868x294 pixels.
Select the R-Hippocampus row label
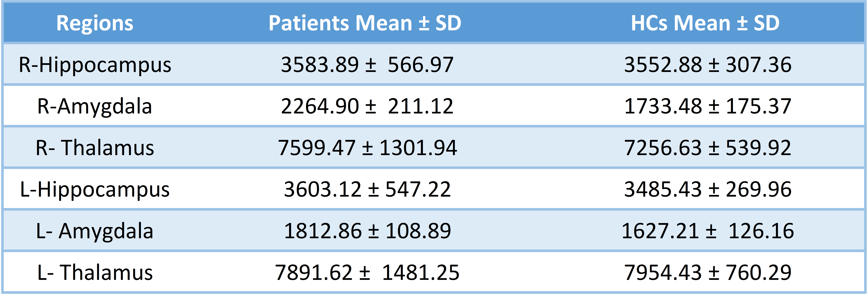(x=95, y=65)
